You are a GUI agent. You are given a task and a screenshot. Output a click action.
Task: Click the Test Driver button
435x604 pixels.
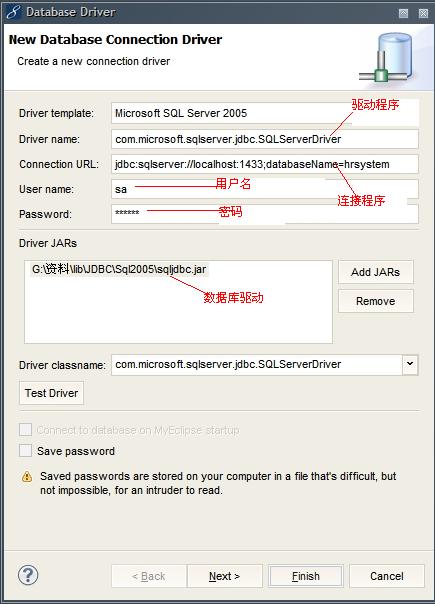point(51,393)
